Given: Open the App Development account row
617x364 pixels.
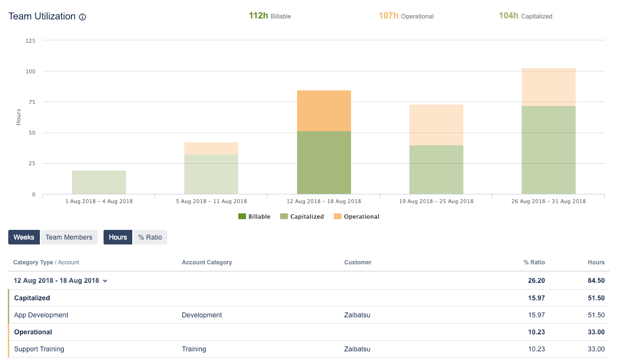Looking at the screenshot, I should [x=41, y=315].
